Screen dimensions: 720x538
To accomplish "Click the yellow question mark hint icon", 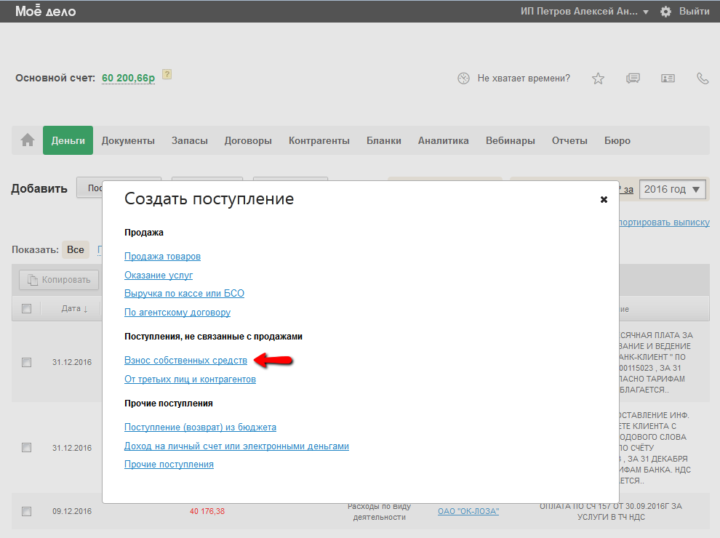I will pos(167,74).
